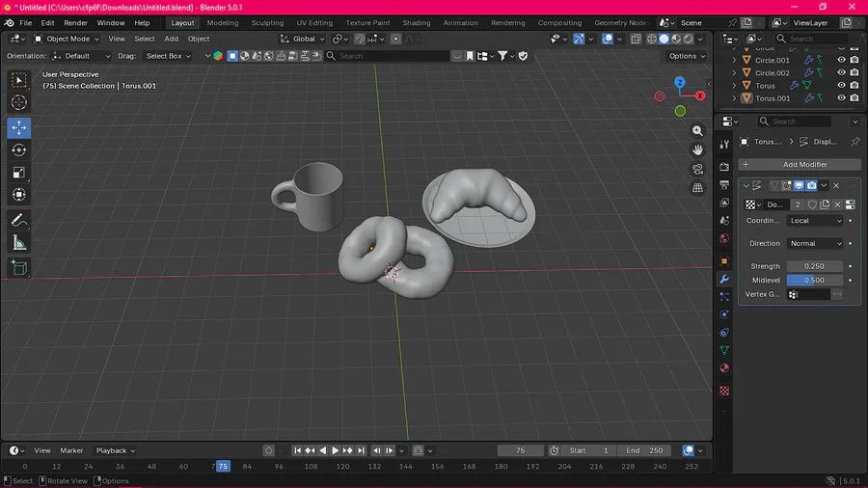This screenshot has width=868, height=488.
Task: Open the Modifiers properties tab
Action: pos(724,279)
